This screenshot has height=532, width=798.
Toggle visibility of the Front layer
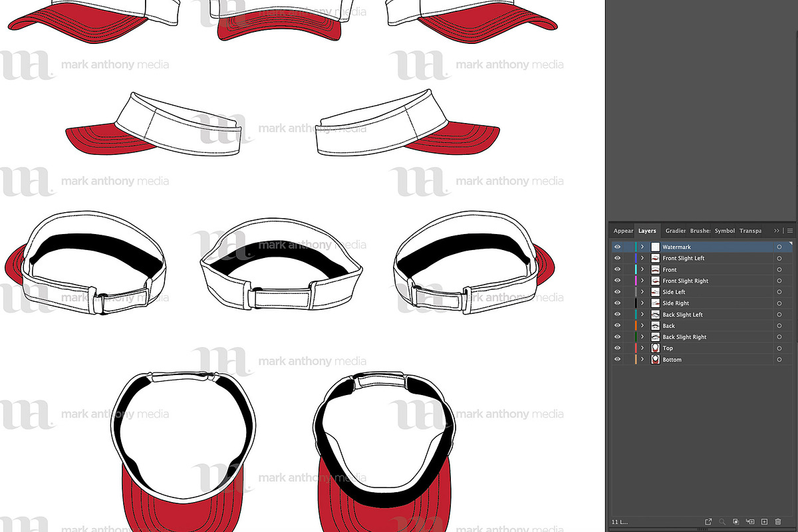click(617, 269)
